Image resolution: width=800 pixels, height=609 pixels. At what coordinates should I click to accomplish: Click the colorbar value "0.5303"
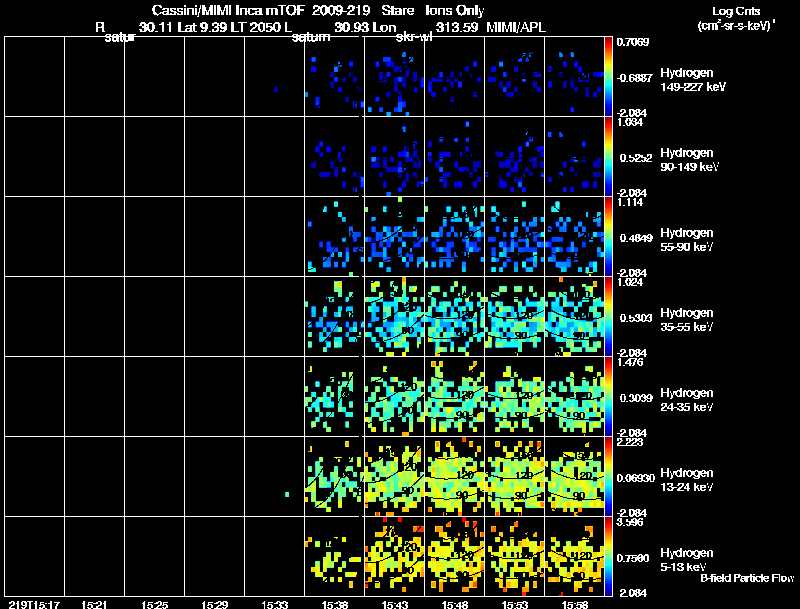point(636,318)
